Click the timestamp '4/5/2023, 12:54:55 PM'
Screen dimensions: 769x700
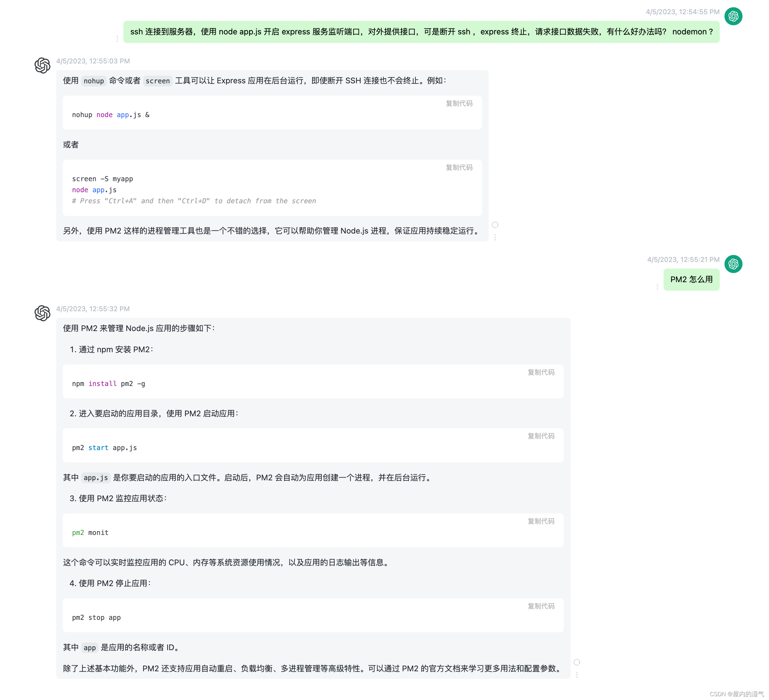[683, 12]
